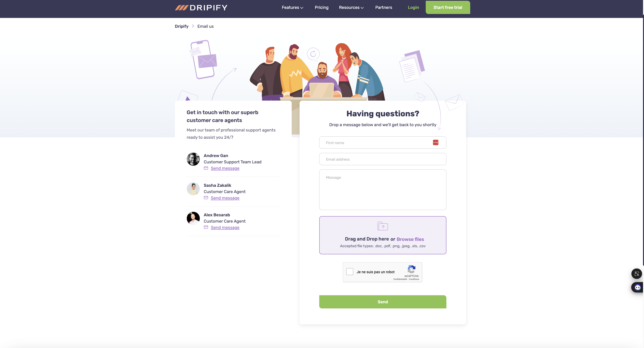Select the Pricing menu item
The height and width of the screenshot is (348, 644).
(x=322, y=7)
